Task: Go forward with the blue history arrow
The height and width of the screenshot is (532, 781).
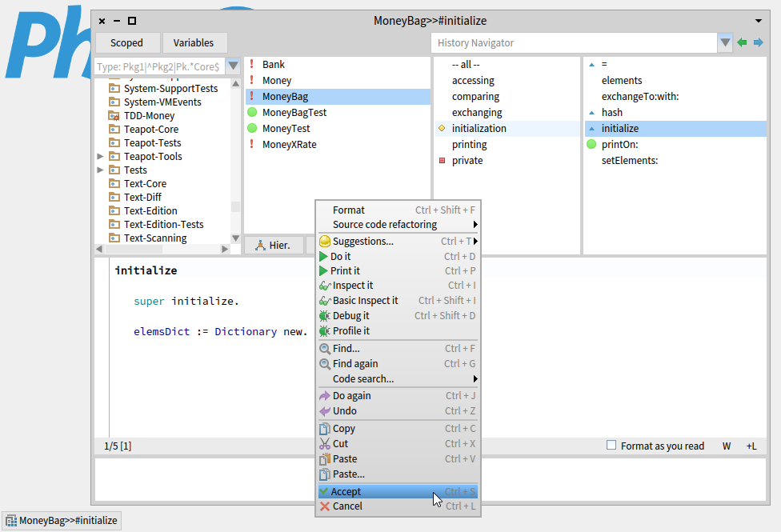Action: [x=758, y=43]
